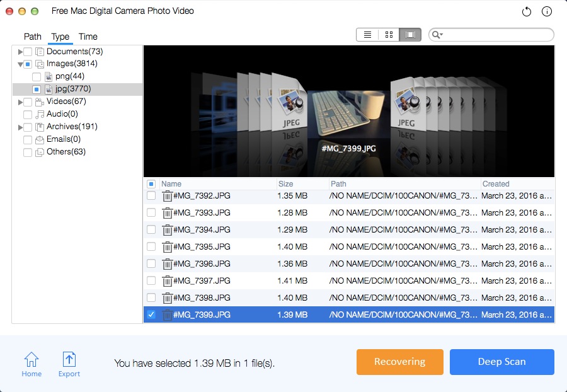The height and width of the screenshot is (392, 567).
Task: Switch to list view mode
Action: click(367, 35)
